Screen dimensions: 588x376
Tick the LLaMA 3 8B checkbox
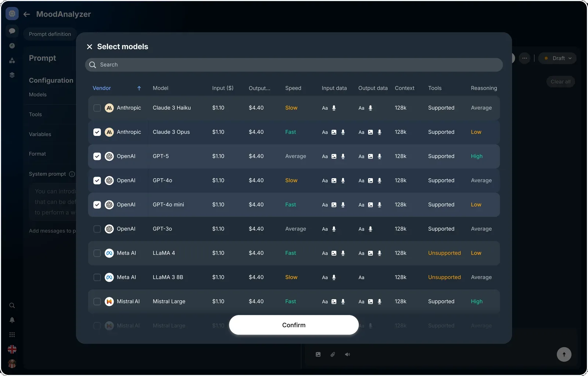pos(97,278)
